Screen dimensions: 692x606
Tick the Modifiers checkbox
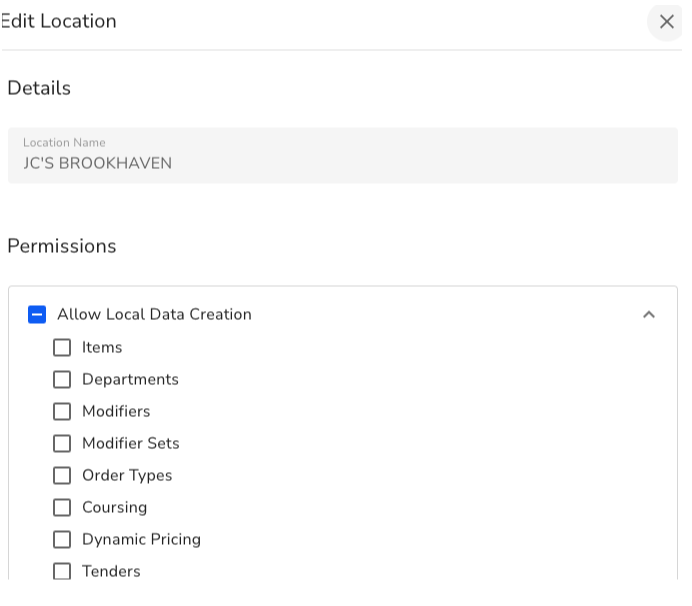pos(62,412)
